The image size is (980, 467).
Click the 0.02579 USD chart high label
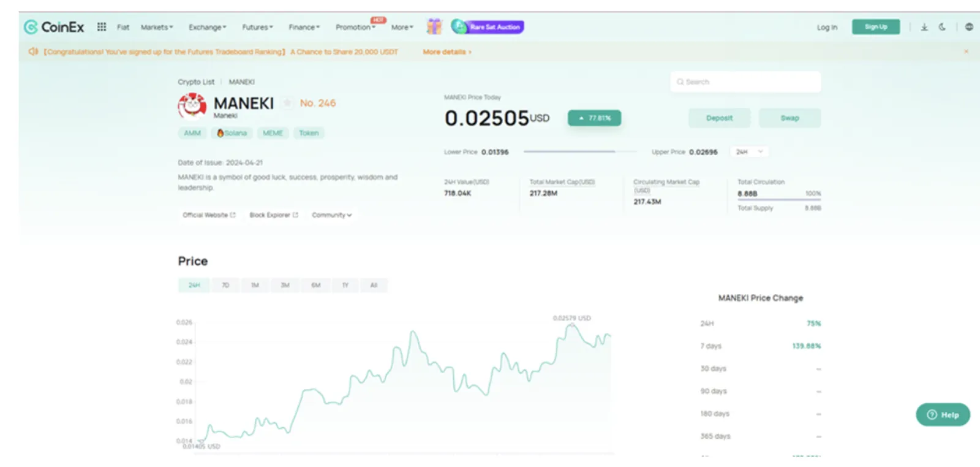(571, 318)
